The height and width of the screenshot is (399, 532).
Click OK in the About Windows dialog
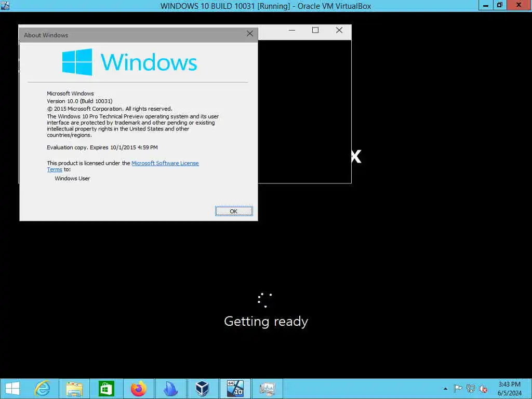(234, 211)
